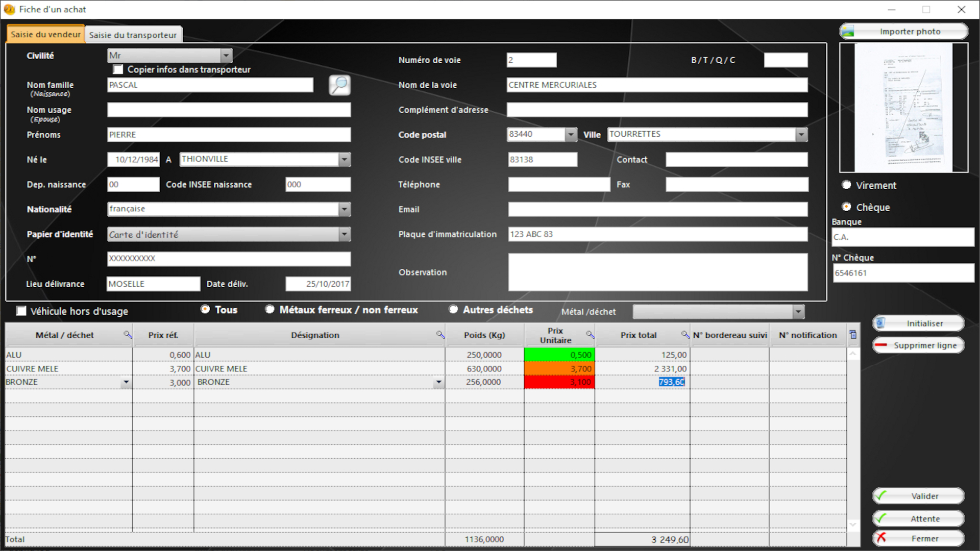The width and height of the screenshot is (980, 551).
Task: Click the search icon in Prix Unitaire header
Action: point(590,335)
